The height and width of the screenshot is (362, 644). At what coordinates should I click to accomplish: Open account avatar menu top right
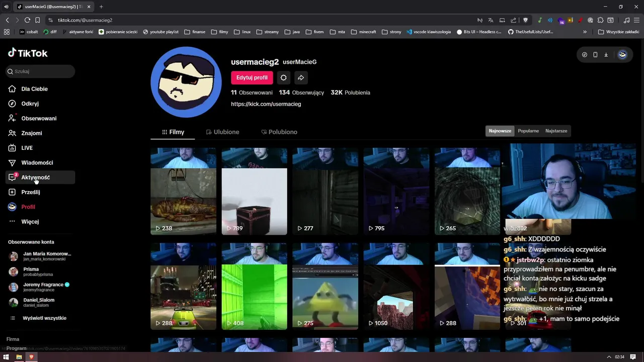(x=622, y=55)
